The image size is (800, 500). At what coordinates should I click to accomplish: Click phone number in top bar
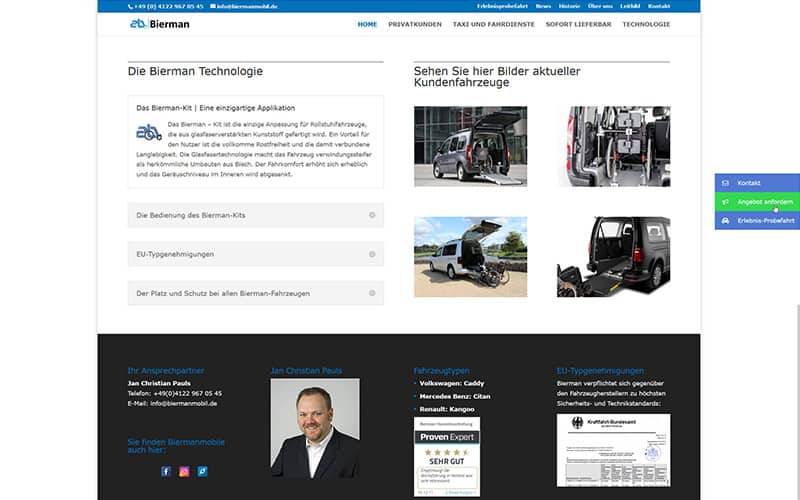pyautogui.click(x=169, y=7)
